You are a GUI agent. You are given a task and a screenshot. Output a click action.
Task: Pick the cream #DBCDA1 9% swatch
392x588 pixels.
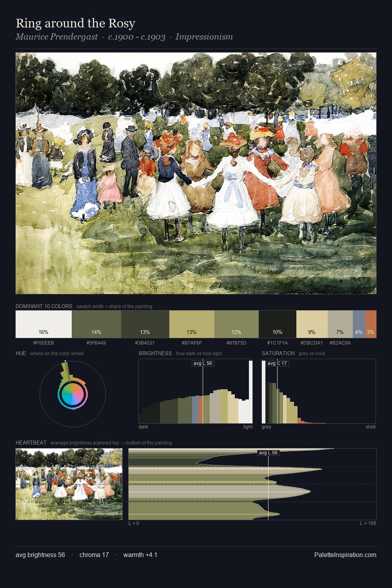[x=312, y=324]
